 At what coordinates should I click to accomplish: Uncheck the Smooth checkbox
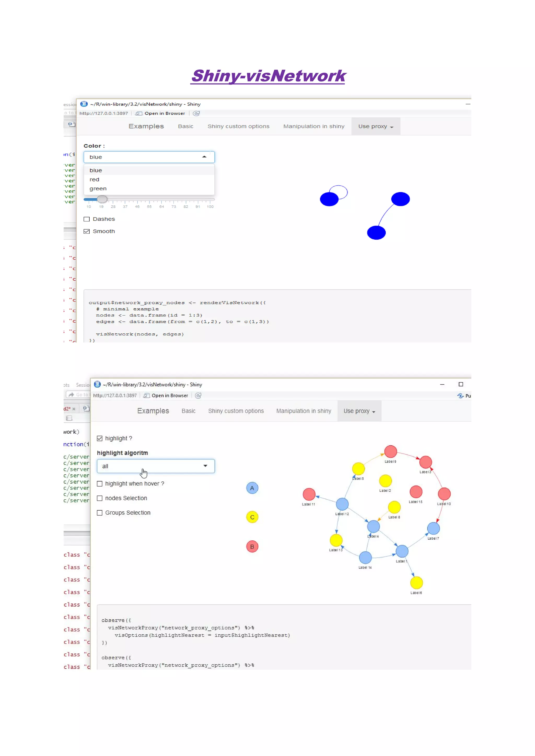87,232
